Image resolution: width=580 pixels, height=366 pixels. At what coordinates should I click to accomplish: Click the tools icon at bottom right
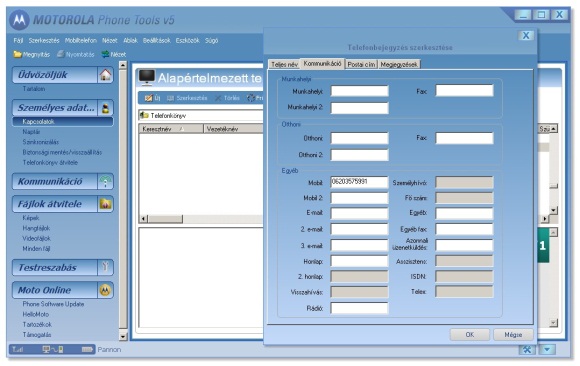(x=527, y=349)
